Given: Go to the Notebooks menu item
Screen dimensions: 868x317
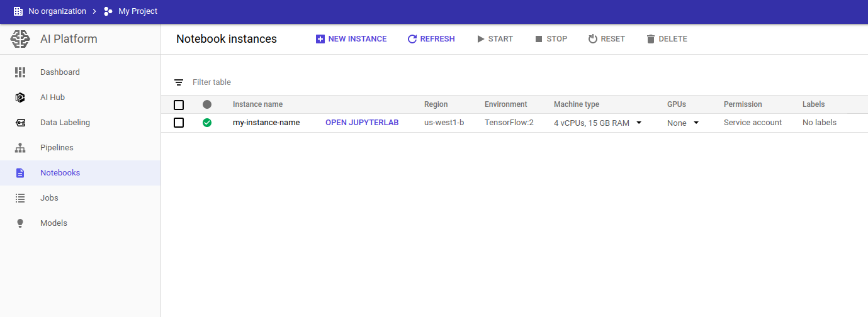Looking at the screenshot, I should point(60,173).
